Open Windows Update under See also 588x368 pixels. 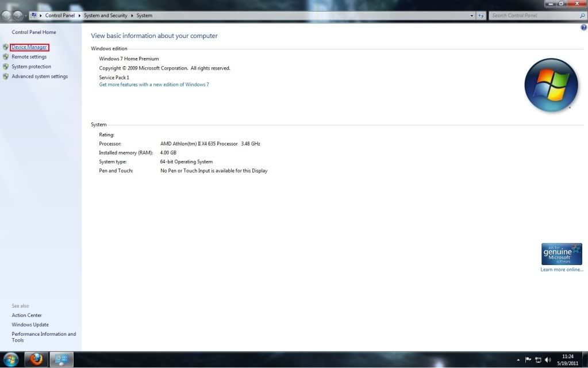[x=30, y=325]
